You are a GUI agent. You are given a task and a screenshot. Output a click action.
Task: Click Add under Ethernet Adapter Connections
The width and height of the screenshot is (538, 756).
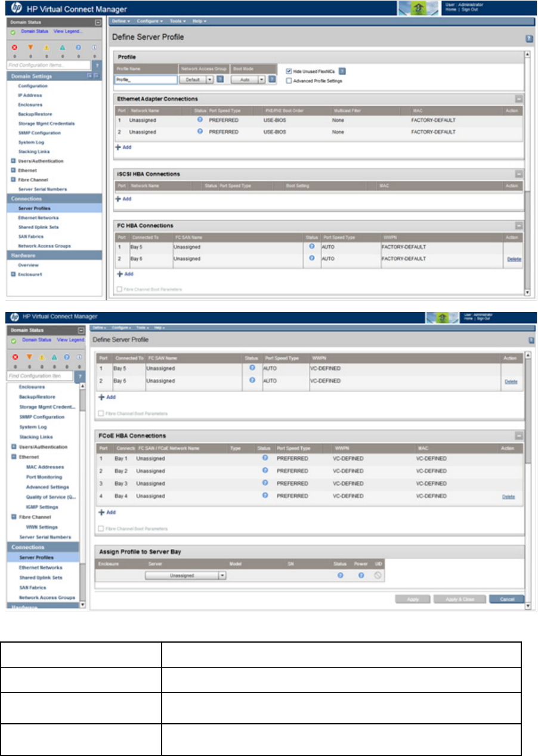point(123,147)
